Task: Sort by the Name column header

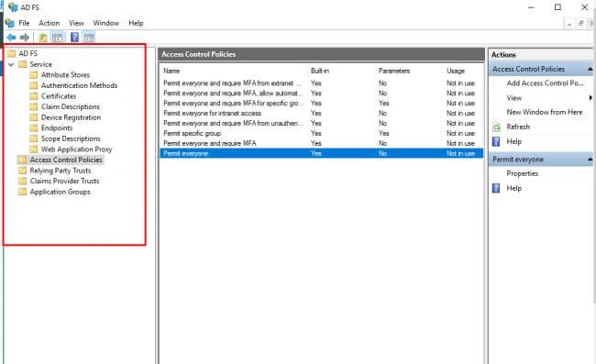Action: (171, 71)
